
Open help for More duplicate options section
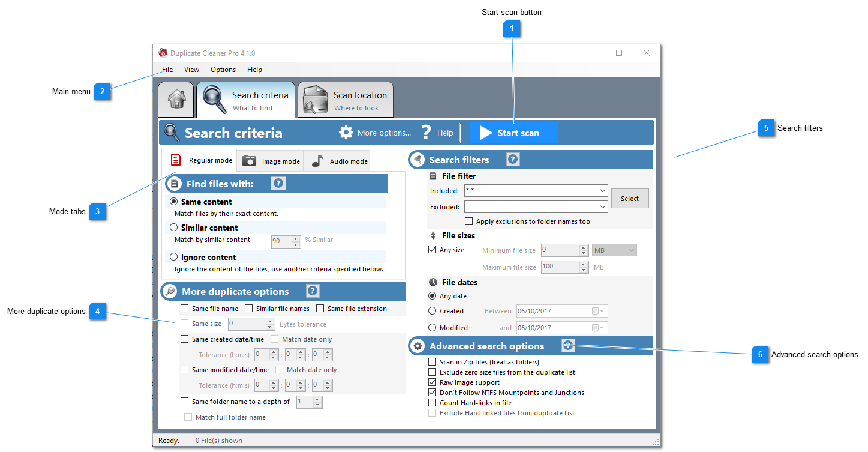coord(313,291)
